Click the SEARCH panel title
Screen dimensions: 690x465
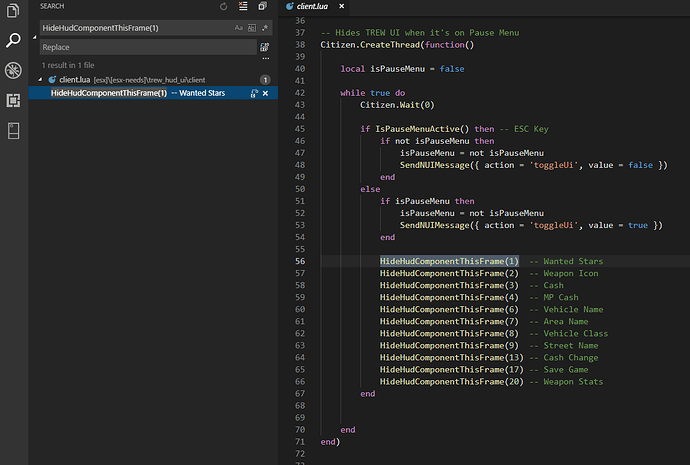pos(52,6)
